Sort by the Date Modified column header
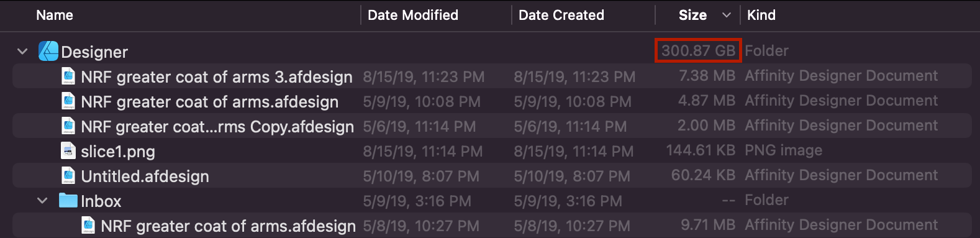The height and width of the screenshot is (238, 980). pos(413,15)
